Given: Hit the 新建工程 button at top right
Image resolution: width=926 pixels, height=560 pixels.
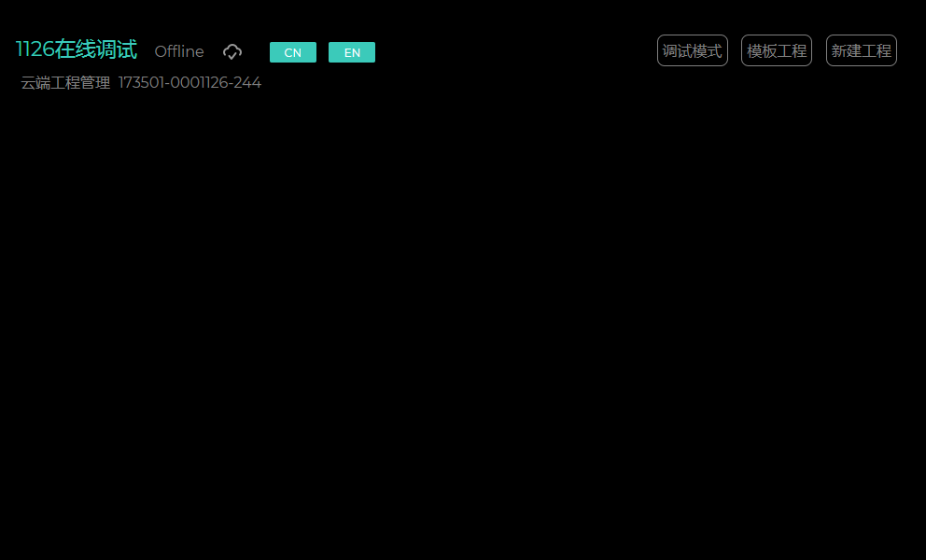Looking at the screenshot, I should point(861,50).
